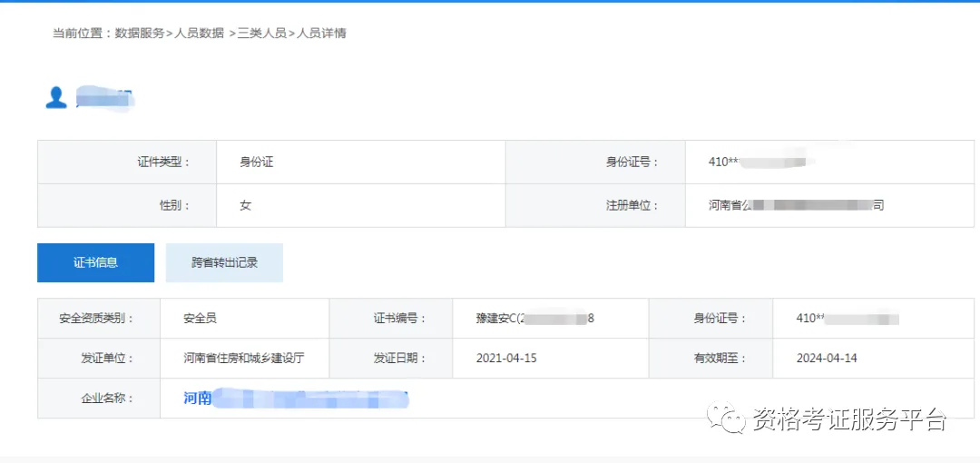The height and width of the screenshot is (463, 980).
Task: Open the 跨省转出记录 tab
Action: pos(224,262)
